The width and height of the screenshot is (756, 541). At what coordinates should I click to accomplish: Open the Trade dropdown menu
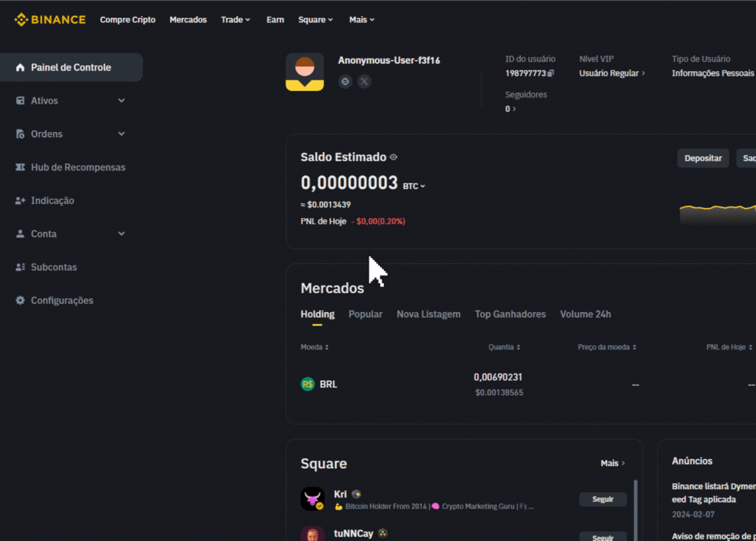(x=235, y=20)
